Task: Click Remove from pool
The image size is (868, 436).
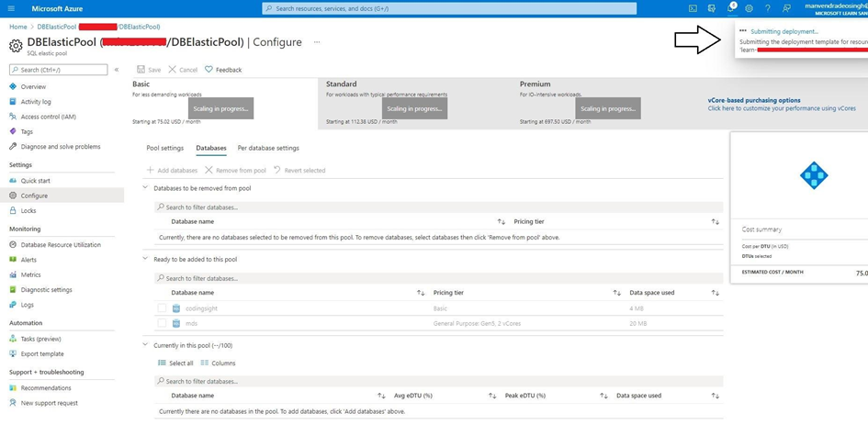Action: click(x=235, y=171)
